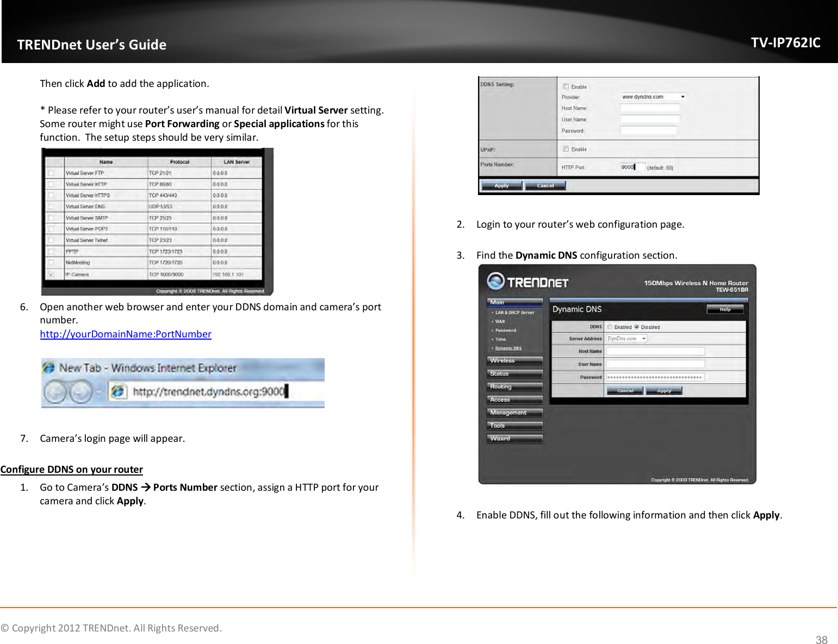This screenshot has width=838, height=644.
Task: Enable the DDNS Setting checkbox
Action: (x=566, y=86)
